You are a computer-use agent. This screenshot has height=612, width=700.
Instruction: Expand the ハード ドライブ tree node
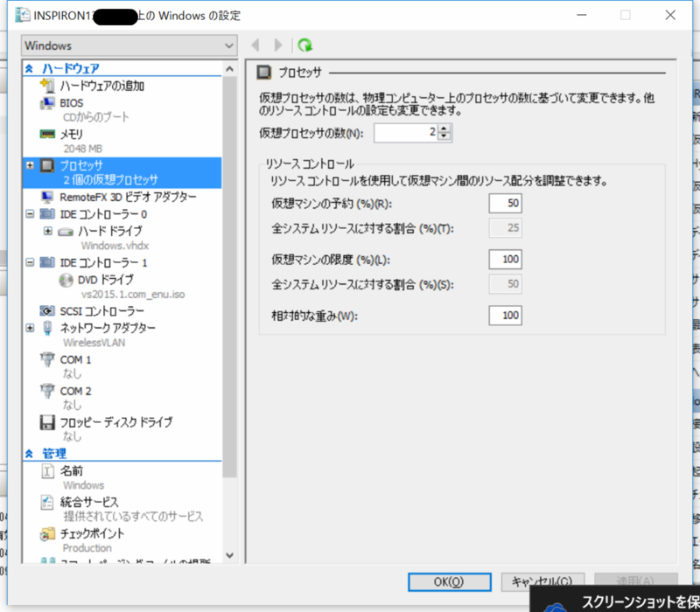(x=48, y=231)
